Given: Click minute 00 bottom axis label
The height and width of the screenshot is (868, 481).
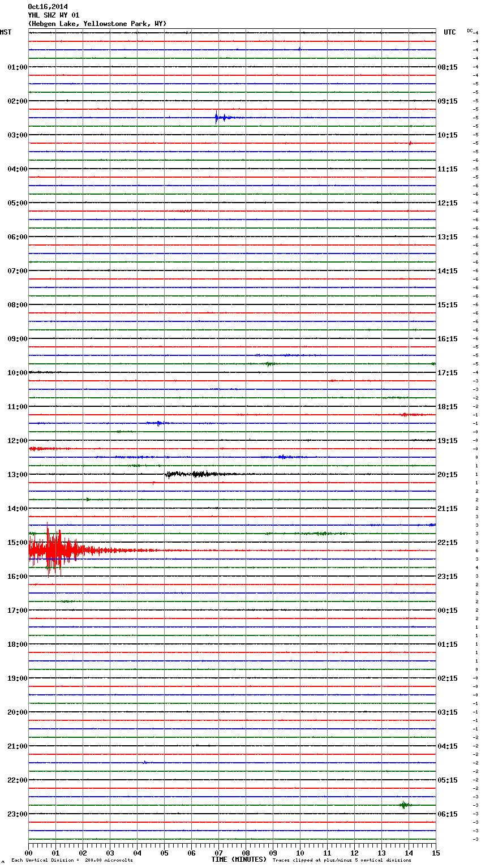Looking at the screenshot, I should click(x=28, y=853).
